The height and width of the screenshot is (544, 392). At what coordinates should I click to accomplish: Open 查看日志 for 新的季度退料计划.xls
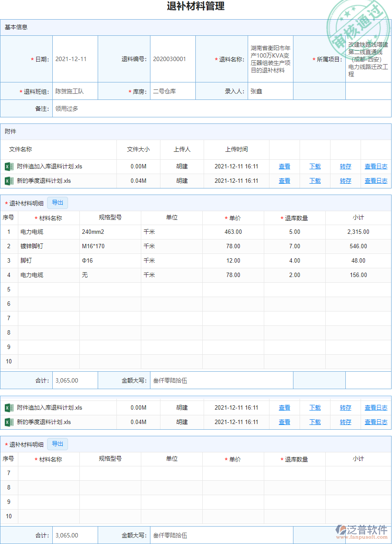376,181
